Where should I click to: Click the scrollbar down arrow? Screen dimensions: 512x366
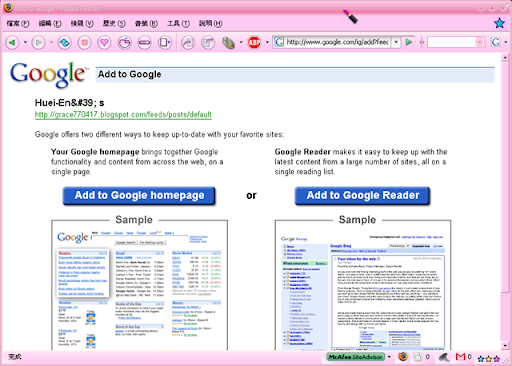pyautogui.click(x=505, y=346)
